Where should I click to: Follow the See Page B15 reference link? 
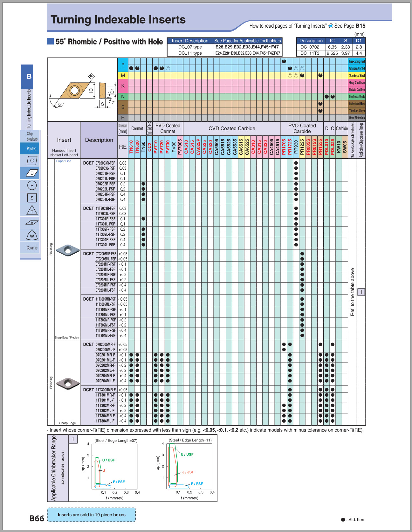350,26
